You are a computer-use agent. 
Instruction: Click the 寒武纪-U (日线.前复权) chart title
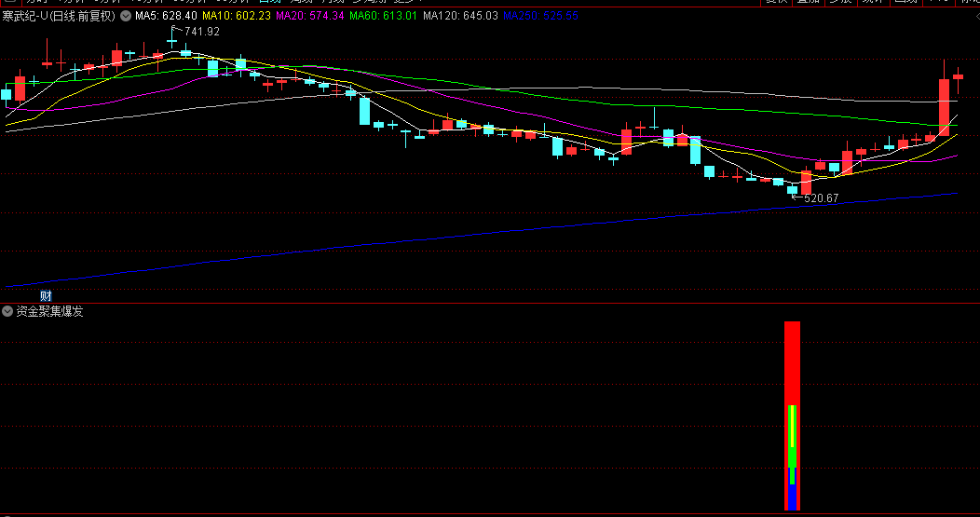(59, 16)
